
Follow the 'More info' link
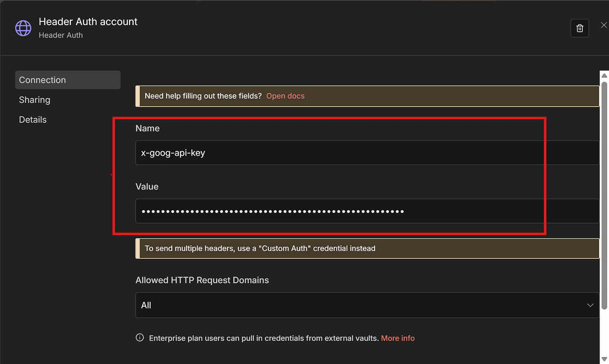click(x=398, y=338)
